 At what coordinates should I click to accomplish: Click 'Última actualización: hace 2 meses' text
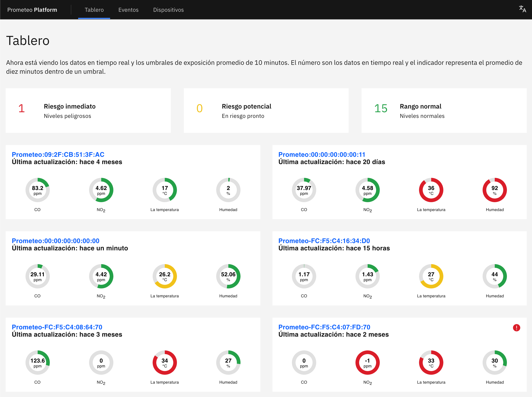(x=334, y=335)
